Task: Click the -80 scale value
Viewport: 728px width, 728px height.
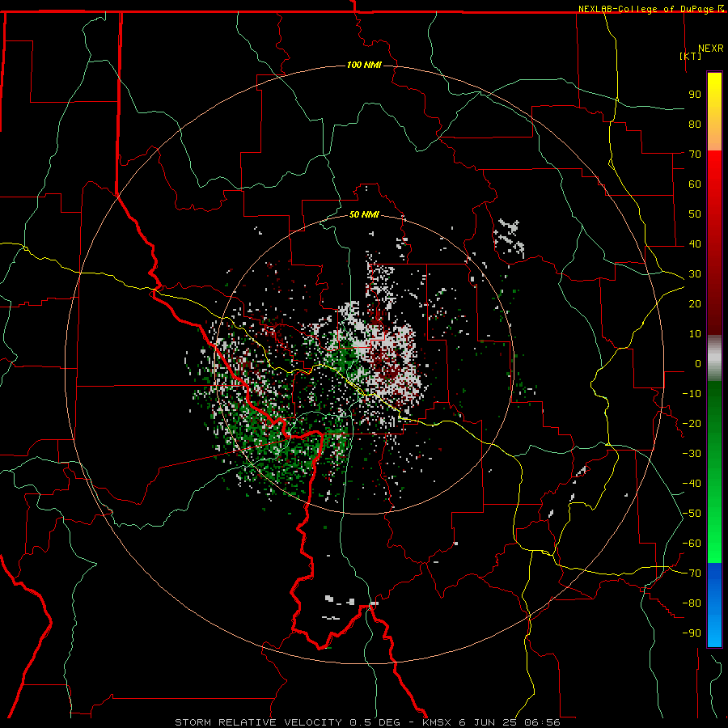Action: [x=692, y=603]
